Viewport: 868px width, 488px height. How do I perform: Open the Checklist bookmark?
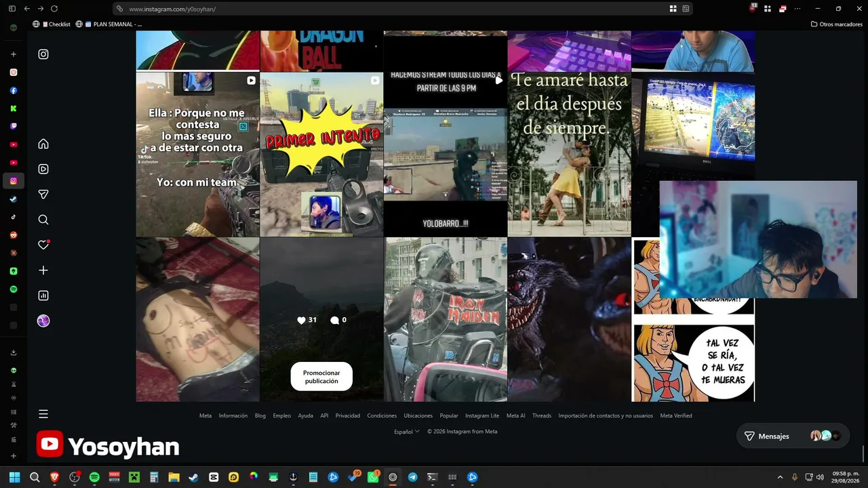pyautogui.click(x=52, y=24)
